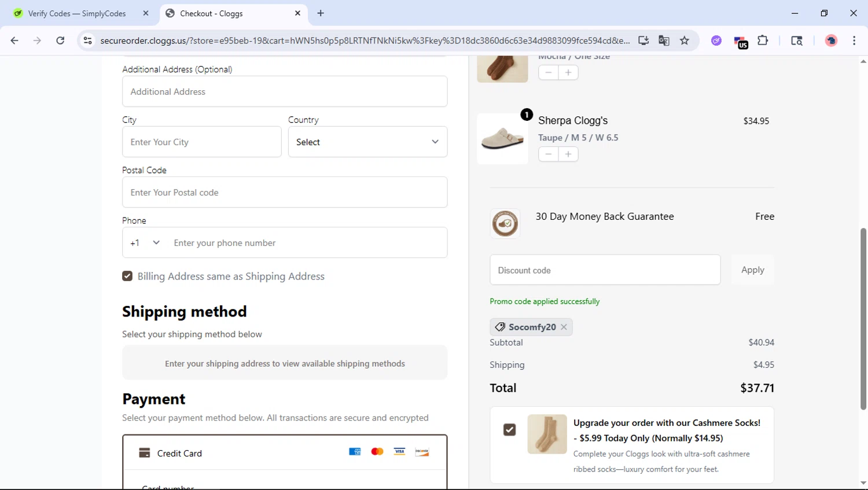The height and width of the screenshot is (490, 868).
Task: Click the Sherpa Clogg's price $34.95
Action: coord(756,121)
